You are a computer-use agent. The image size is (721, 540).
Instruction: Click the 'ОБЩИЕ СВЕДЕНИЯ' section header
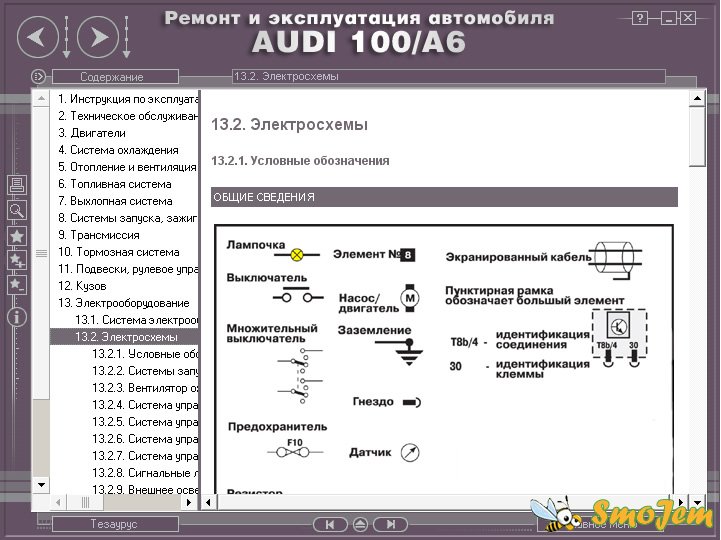[x=444, y=197]
